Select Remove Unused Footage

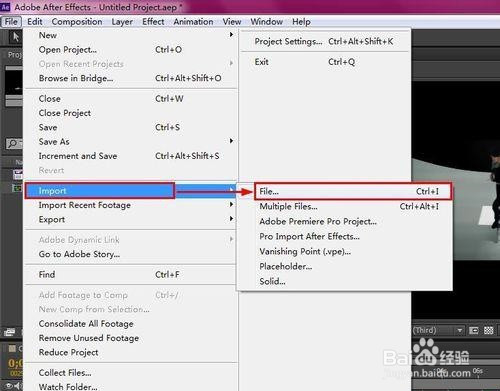click(131, 338)
